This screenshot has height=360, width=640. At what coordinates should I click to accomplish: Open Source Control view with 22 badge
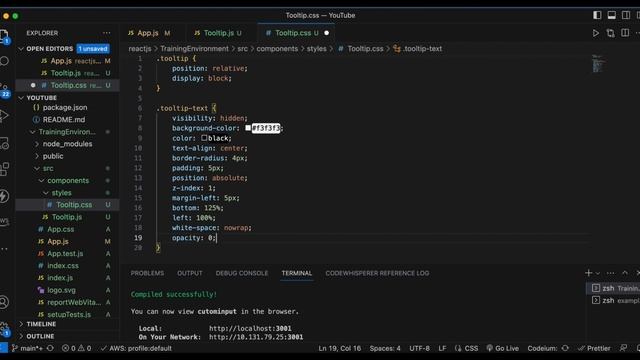(x=4, y=90)
